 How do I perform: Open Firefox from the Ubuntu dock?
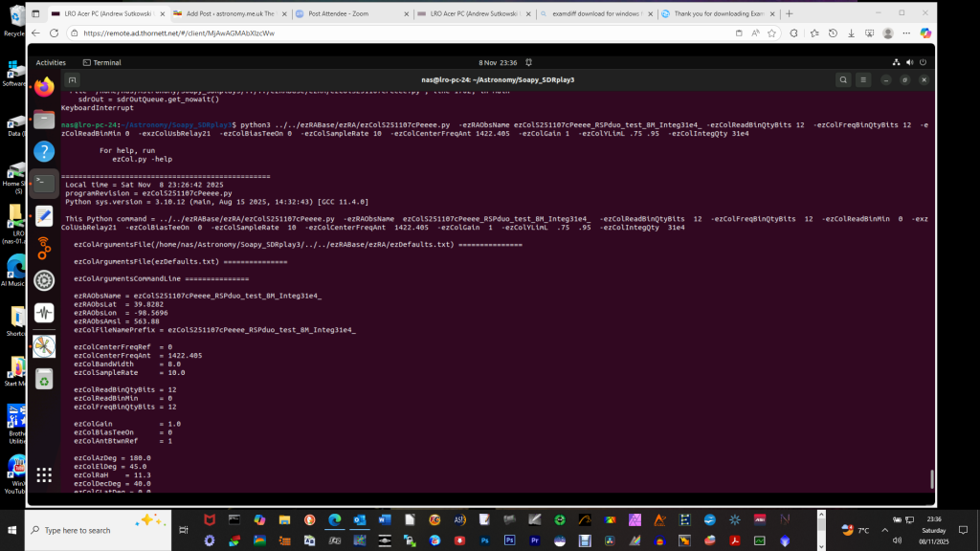click(x=44, y=87)
